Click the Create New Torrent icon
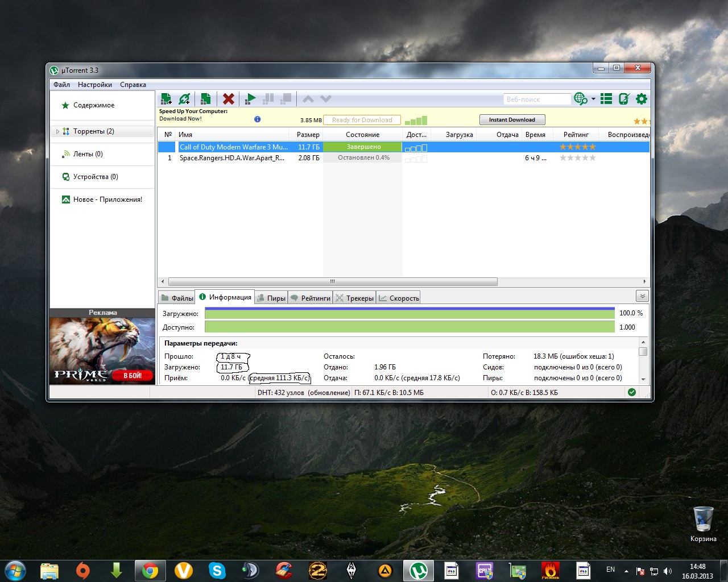This screenshot has height=582, width=728. tap(205, 99)
